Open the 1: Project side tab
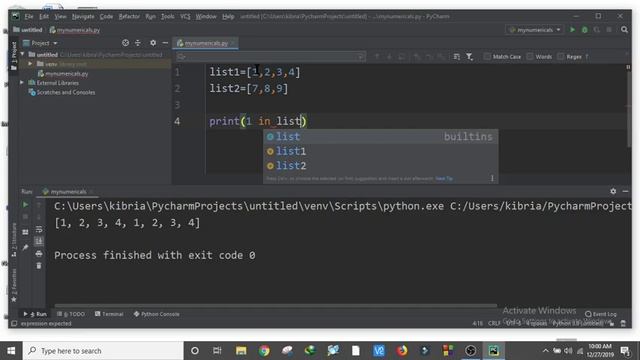This screenshot has height=360, width=640. (14, 56)
